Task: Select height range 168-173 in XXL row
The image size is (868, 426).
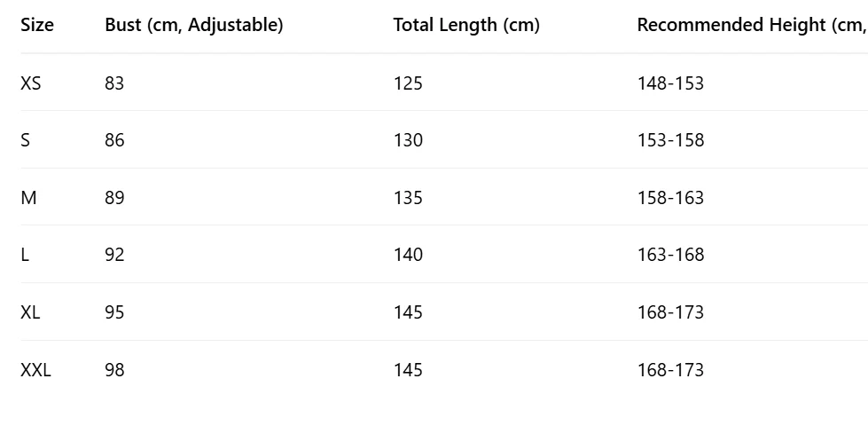Action: (x=670, y=370)
